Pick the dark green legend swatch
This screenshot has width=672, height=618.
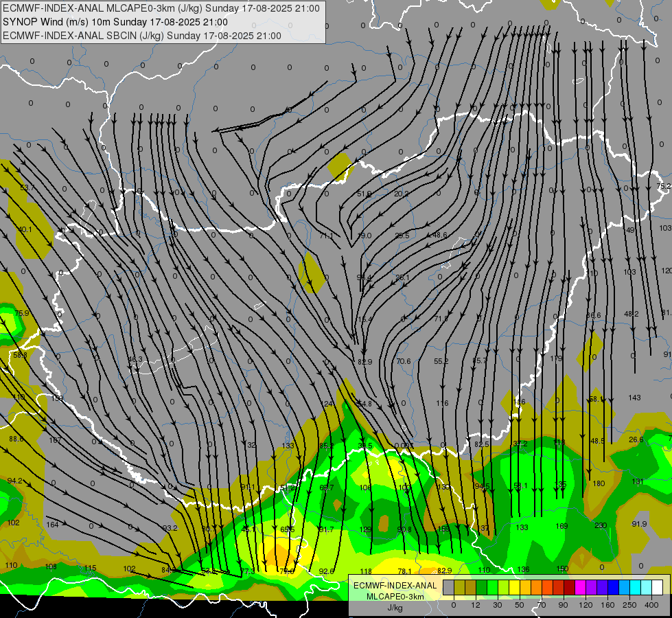[481, 588]
